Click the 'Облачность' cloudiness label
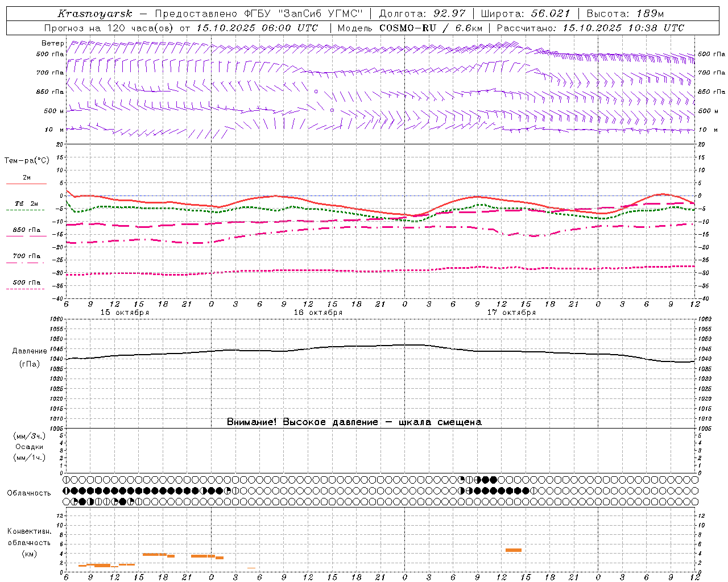728x582 pixels. 29,493
